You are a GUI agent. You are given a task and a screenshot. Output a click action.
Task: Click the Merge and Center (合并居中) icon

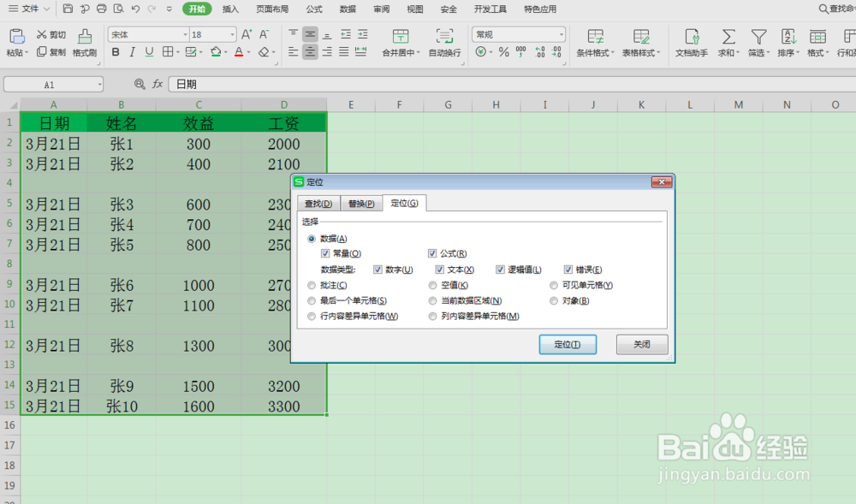click(x=401, y=37)
